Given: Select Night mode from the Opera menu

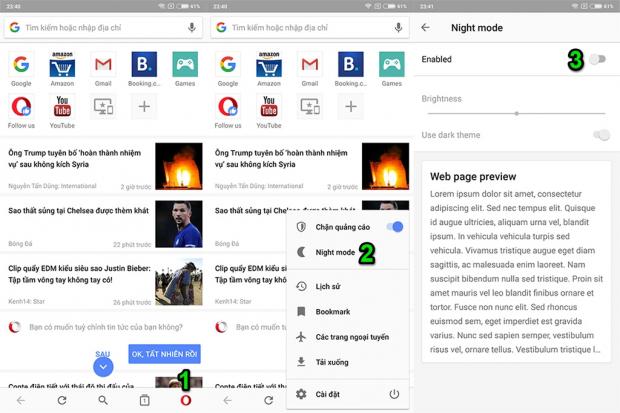Looking at the screenshot, I should [x=334, y=253].
